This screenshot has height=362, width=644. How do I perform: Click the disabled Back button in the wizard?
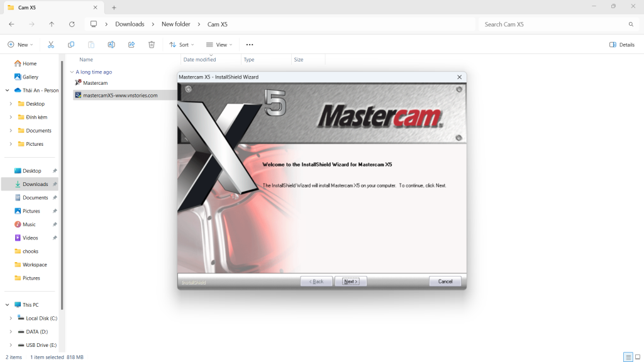point(316,282)
